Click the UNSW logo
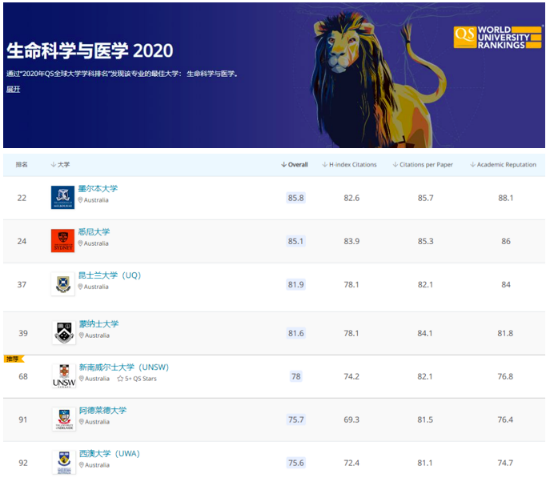This screenshot has width=550, height=485. tap(64, 376)
